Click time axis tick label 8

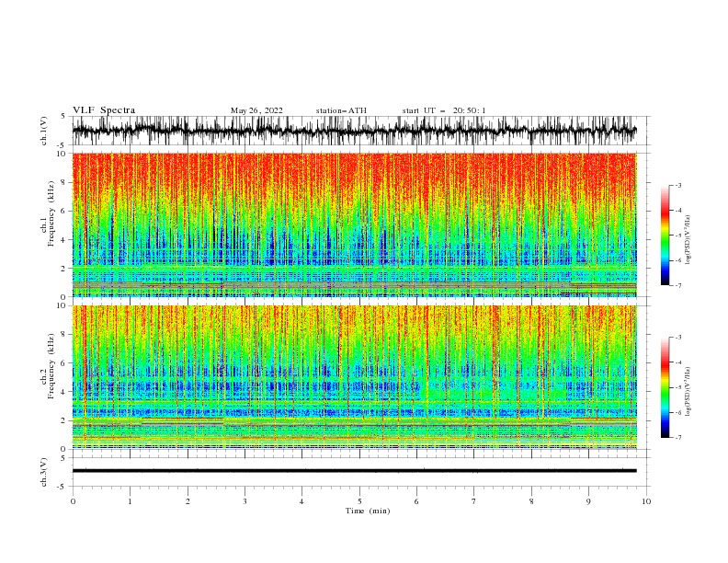coord(531,501)
